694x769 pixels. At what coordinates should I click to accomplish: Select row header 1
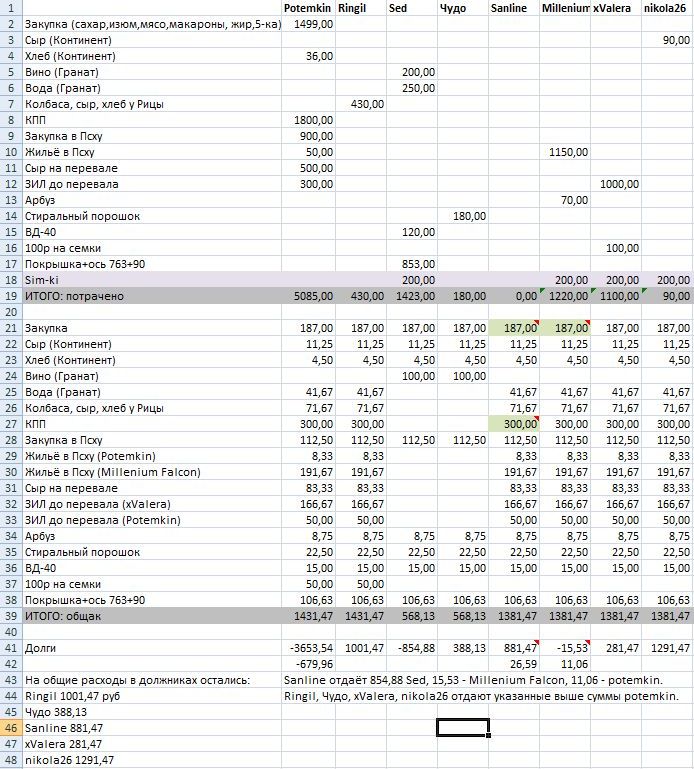tap(11, 8)
